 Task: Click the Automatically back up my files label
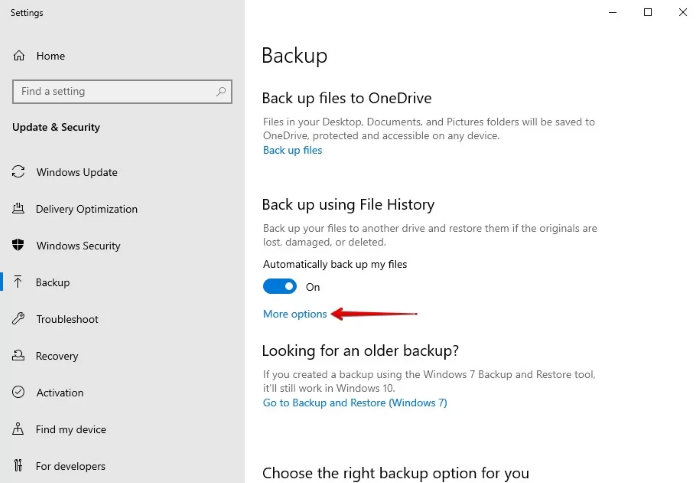[x=335, y=264]
